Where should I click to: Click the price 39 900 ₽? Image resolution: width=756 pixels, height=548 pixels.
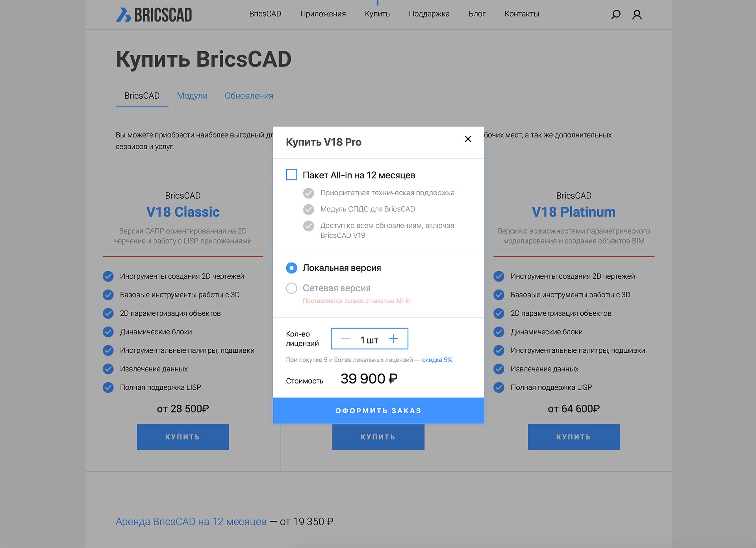(x=369, y=379)
